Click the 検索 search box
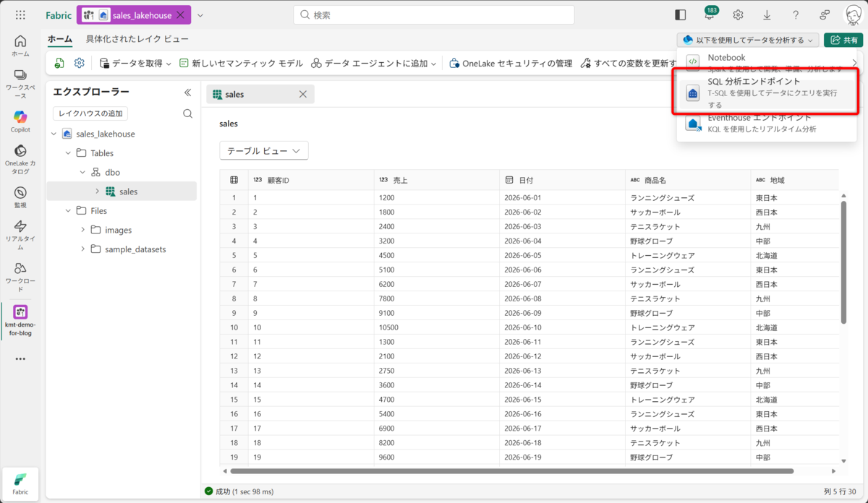Image resolution: width=868 pixels, height=503 pixels. click(434, 15)
